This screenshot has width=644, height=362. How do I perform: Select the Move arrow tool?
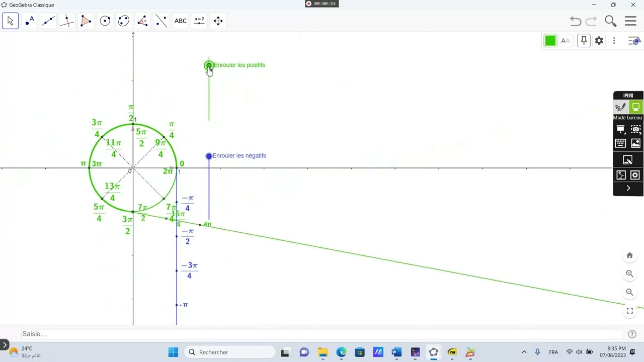coord(11,21)
